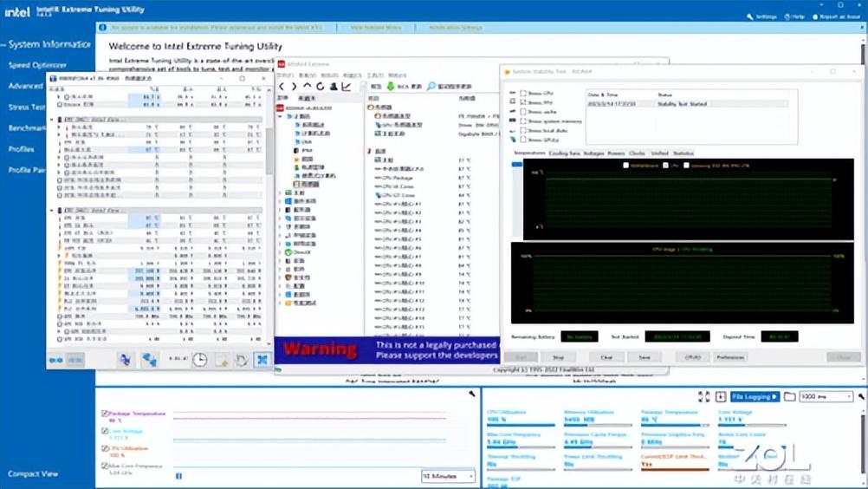Select the Stability Test: Started log row
This screenshot has width=868, height=489.
pyautogui.click(x=687, y=103)
